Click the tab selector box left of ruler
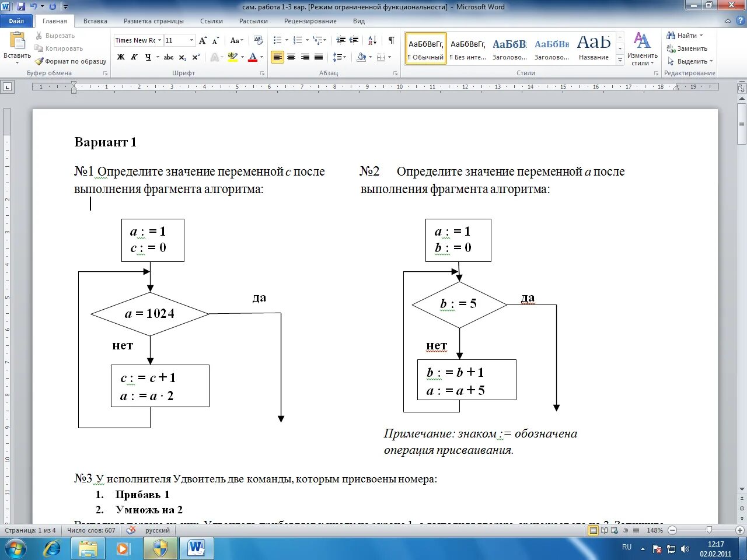 (7, 87)
